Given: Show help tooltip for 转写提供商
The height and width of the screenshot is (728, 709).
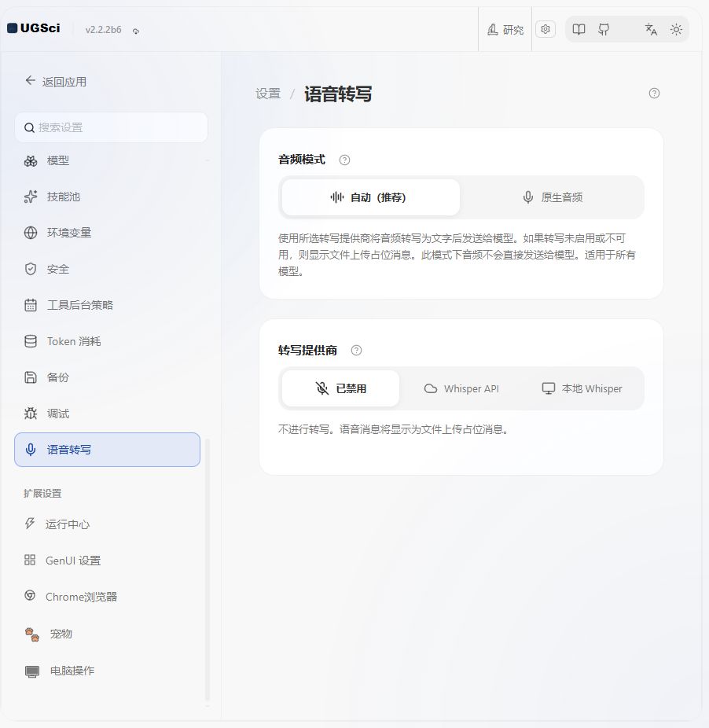Looking at the screenshot, I should click(x=356, y=351).
